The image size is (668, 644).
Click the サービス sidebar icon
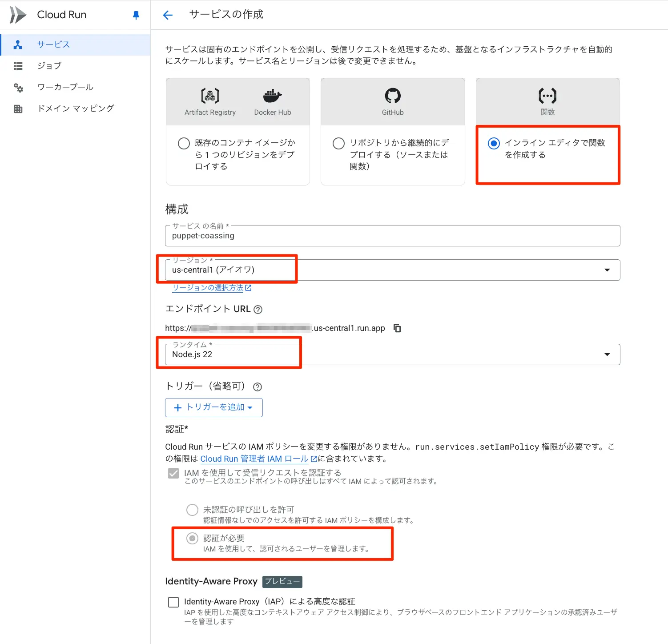18,44
